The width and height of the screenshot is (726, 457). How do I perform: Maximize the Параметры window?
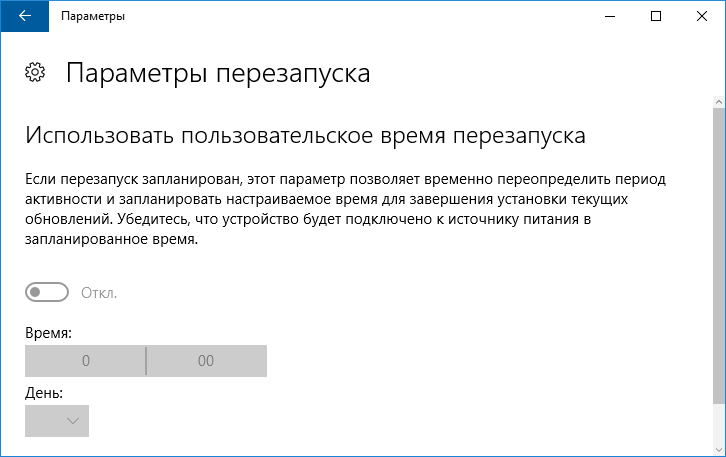[x=656, y=16]
